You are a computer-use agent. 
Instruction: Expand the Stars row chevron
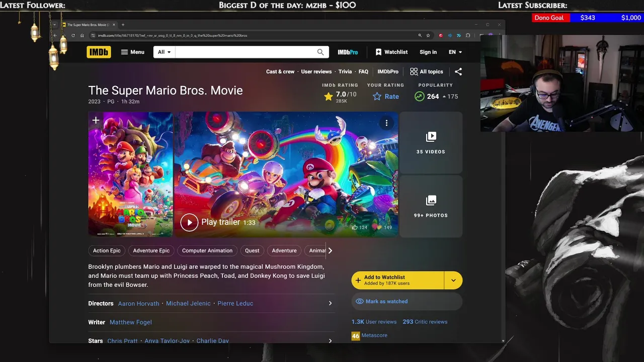click(x=330, y=340)
